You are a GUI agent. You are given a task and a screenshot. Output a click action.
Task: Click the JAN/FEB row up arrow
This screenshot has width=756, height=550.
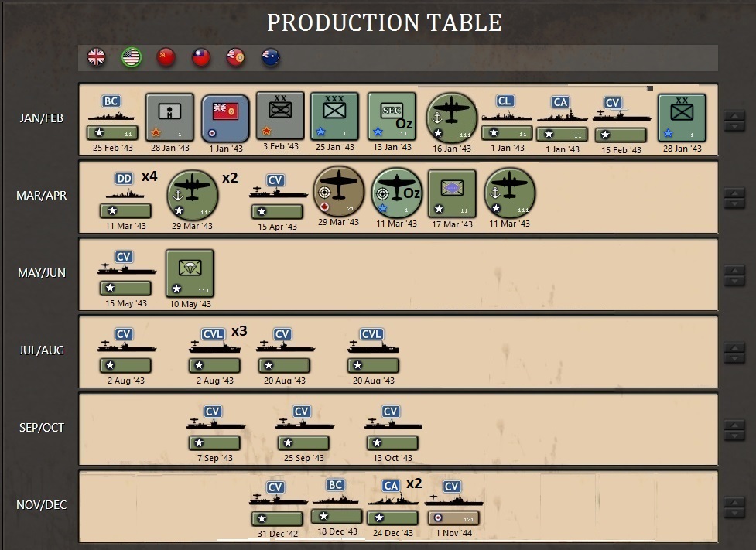(x=734, y=116)
